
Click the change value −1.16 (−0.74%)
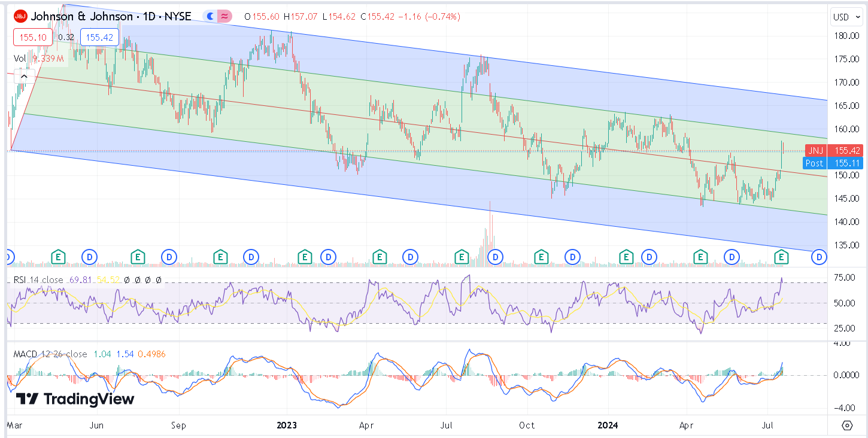[430, 17]
